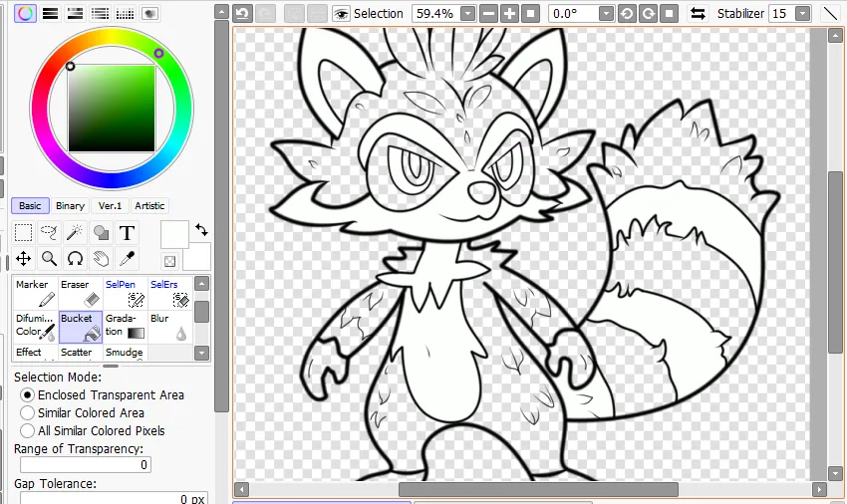Reset canvas rotation with the square button
The width and height of the screenshot is (847, 504).
(669, 14)
